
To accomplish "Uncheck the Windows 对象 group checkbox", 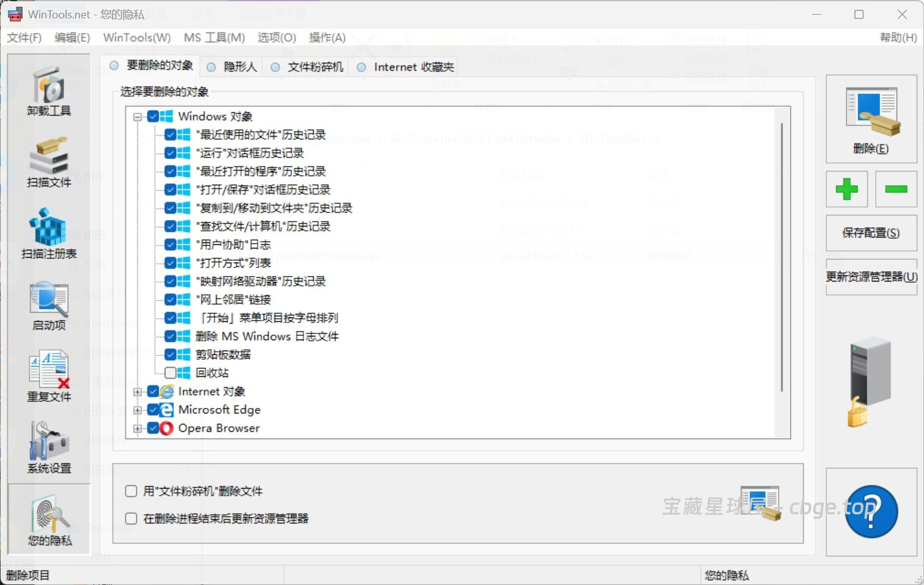I will 153,117.
